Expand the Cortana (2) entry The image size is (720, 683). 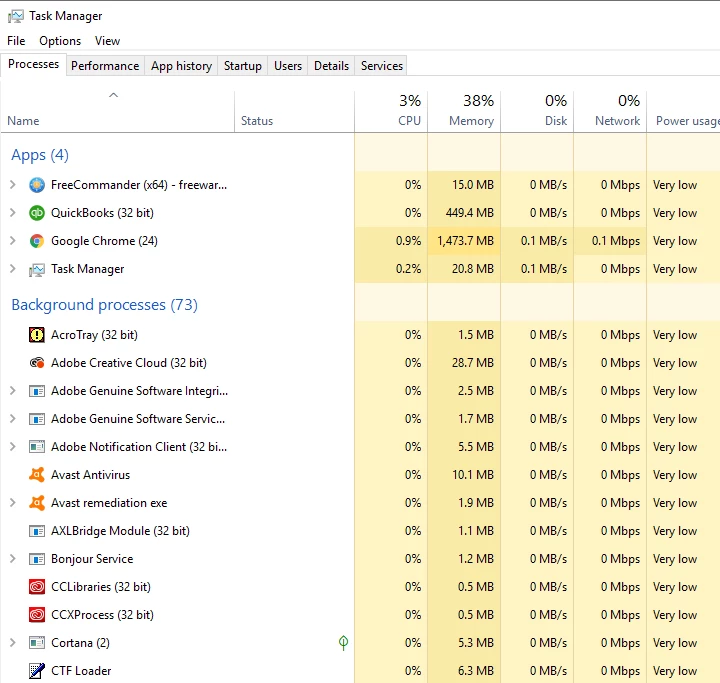[x=13, y=643]
